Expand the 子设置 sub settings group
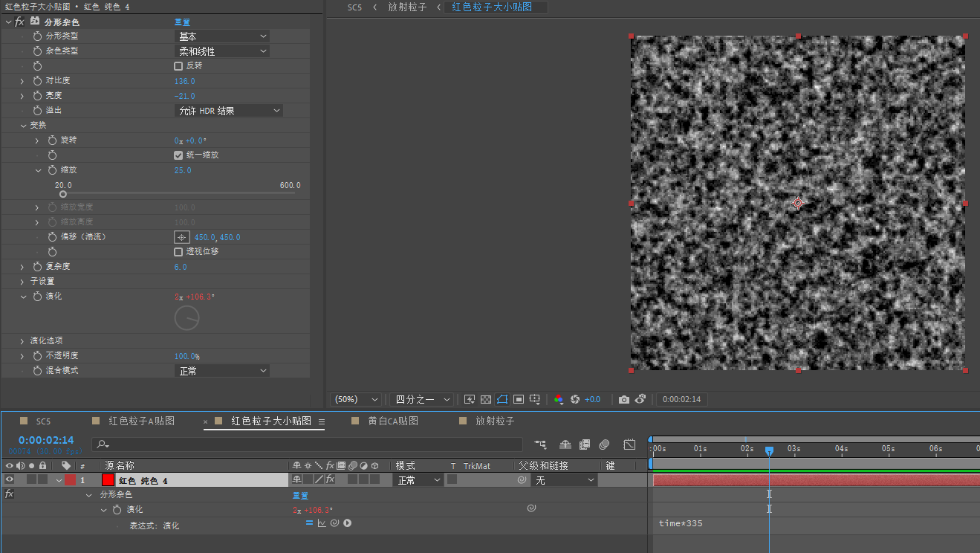 click(22, 282)
